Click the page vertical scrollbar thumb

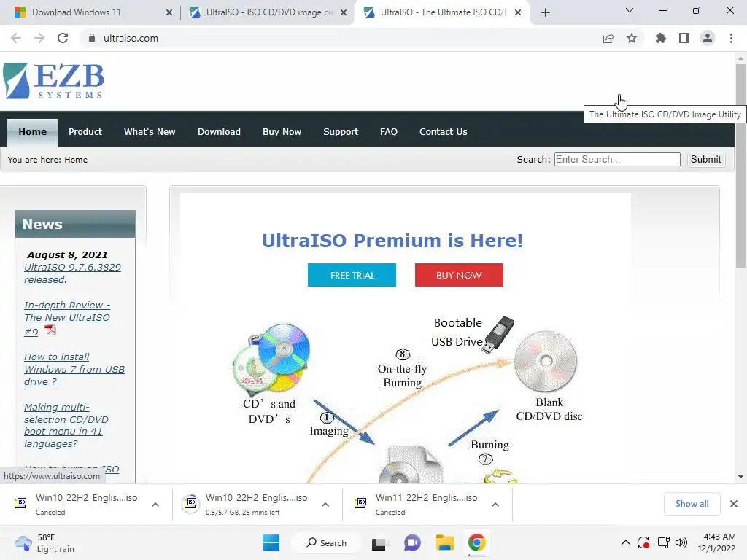(740, 166)
